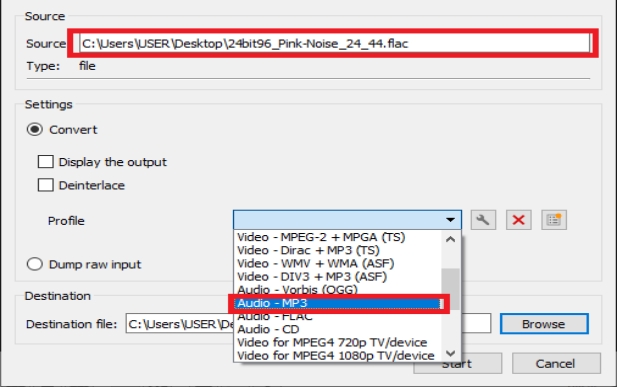Delete selected profile with red X
617x387 pixels.
(x=519, y=220)
